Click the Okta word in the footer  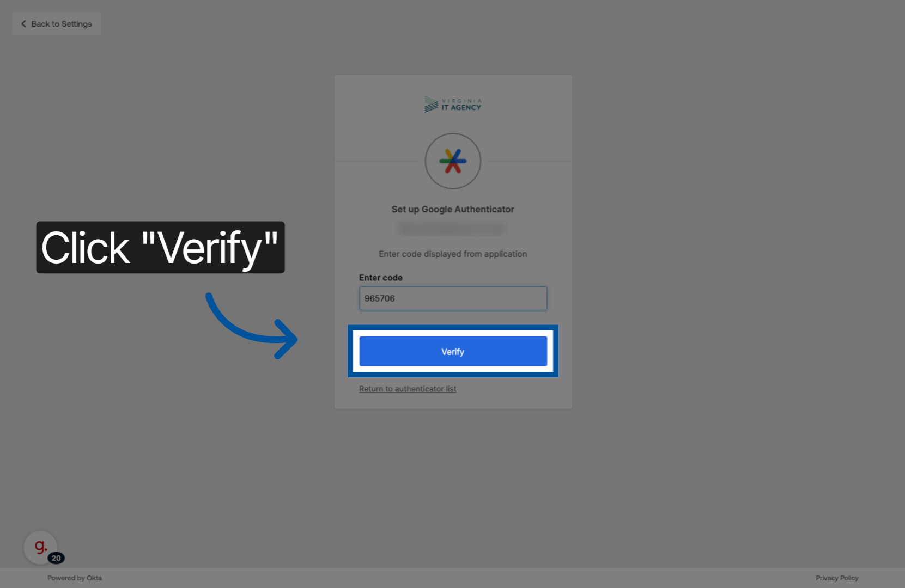point(94,578)
